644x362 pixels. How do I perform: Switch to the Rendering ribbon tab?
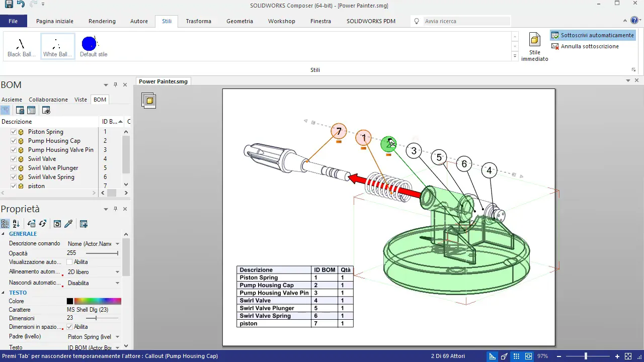tap(102, 21)
